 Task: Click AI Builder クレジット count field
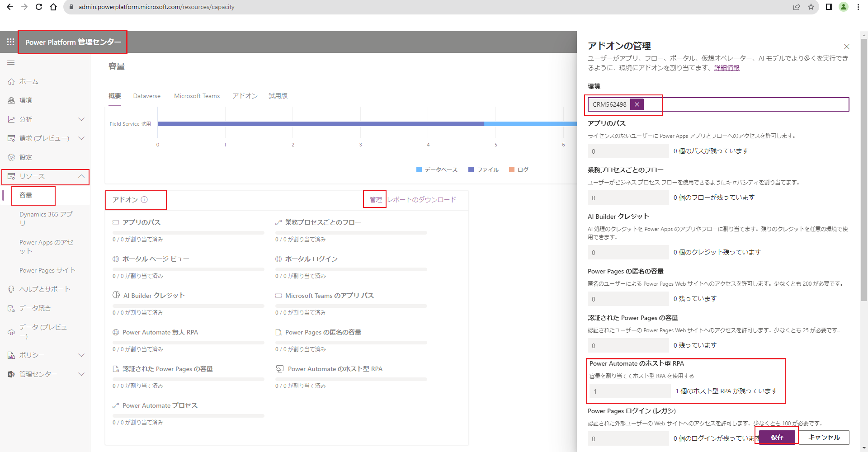628,252
